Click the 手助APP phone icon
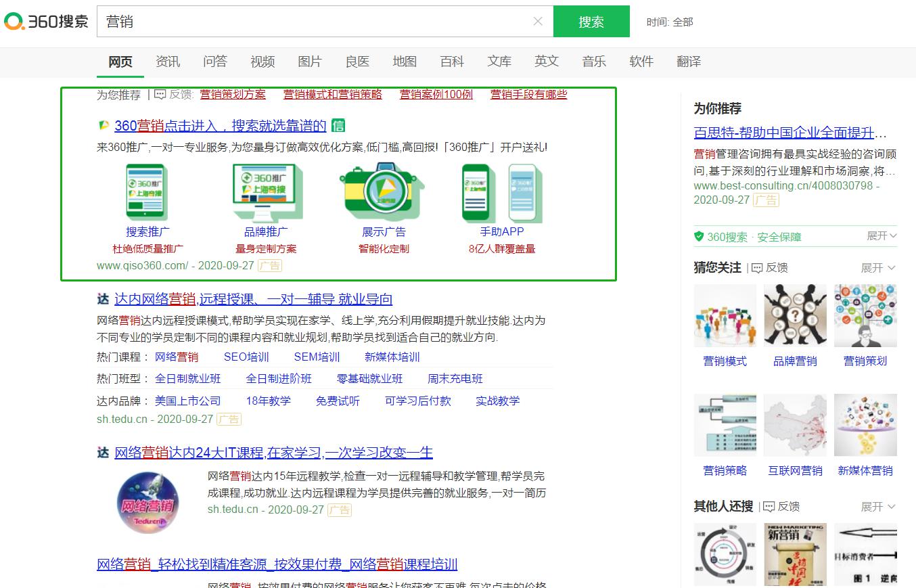 502,194
